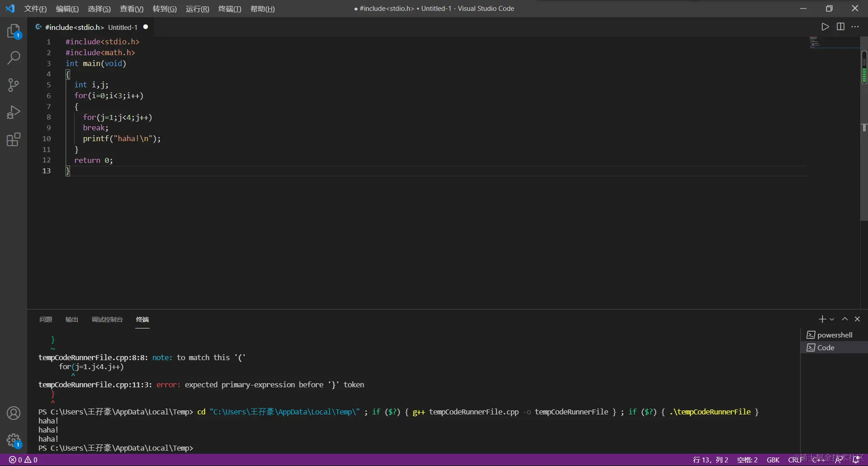Change indentation via 空格: 2

tap(747, 460)
